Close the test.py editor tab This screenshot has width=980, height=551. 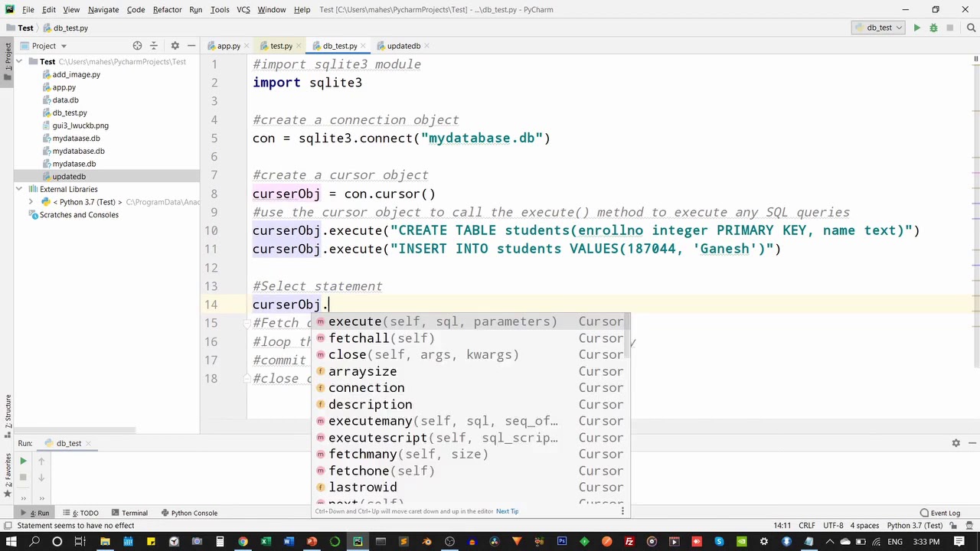300,46
